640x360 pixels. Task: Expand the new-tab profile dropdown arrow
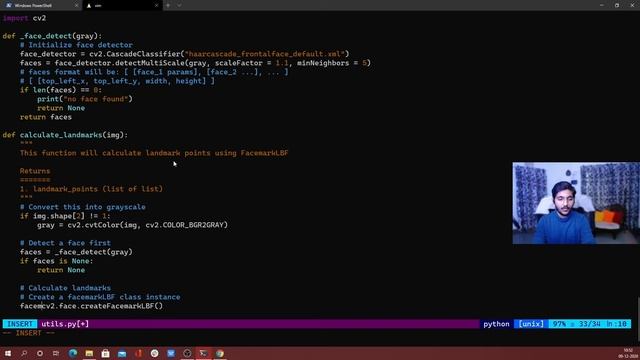(179, 6)
